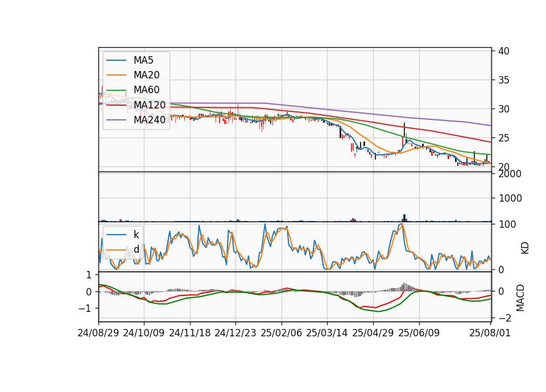Screen dimensions: 546x392
Task: Click the MA240 legend label
Action: point(150,120)
